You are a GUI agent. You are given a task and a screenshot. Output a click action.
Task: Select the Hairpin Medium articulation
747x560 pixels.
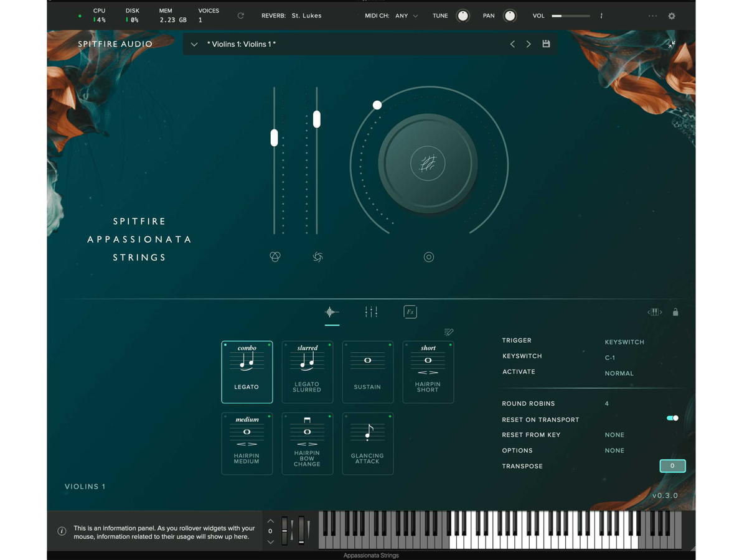click(x=247, y=444)
